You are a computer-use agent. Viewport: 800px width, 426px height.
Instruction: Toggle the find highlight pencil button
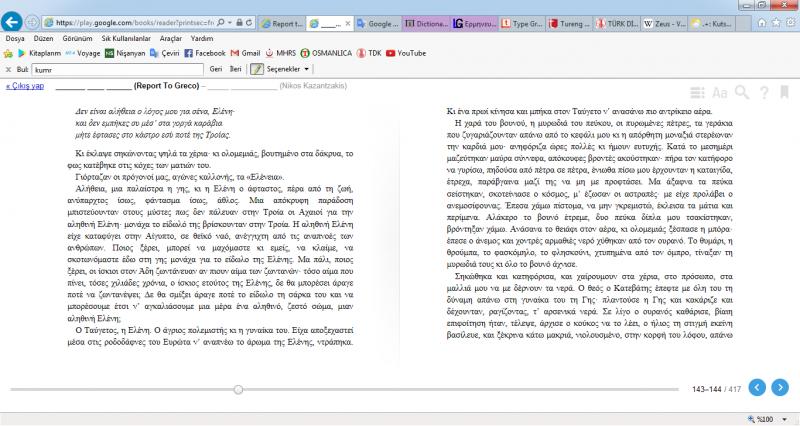(257, 69)
